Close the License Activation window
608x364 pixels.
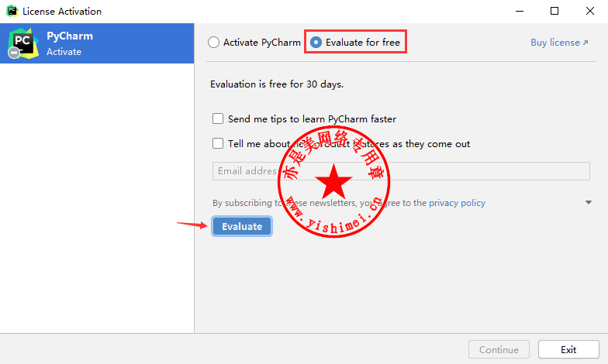click(589, 11)
